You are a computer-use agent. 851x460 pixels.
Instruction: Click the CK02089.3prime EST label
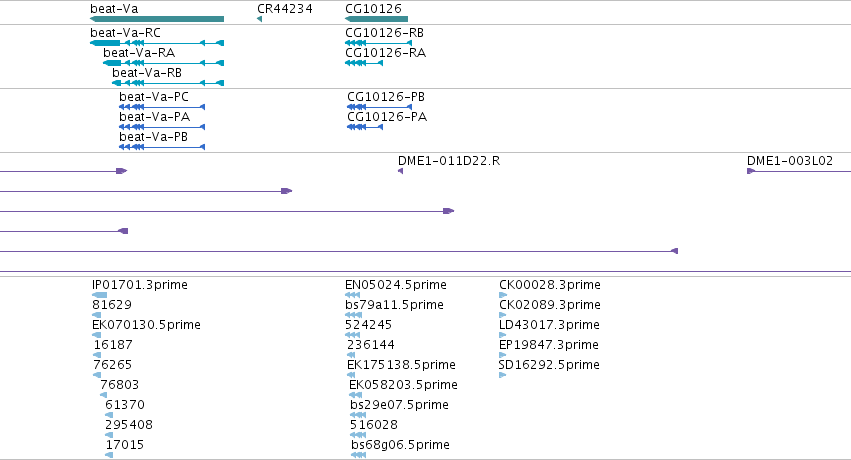(x=550, y=305)
